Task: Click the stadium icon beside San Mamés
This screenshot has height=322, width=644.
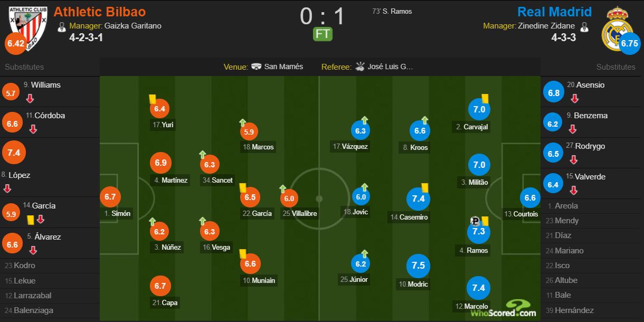Action: (257, 67)
